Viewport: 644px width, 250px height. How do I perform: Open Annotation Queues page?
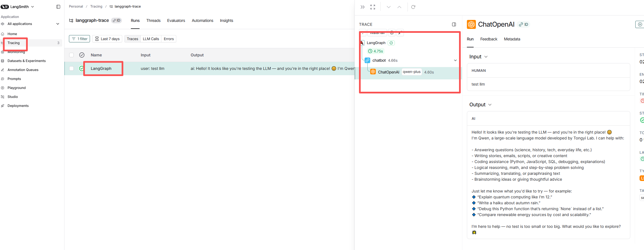(x=23, y=70)
